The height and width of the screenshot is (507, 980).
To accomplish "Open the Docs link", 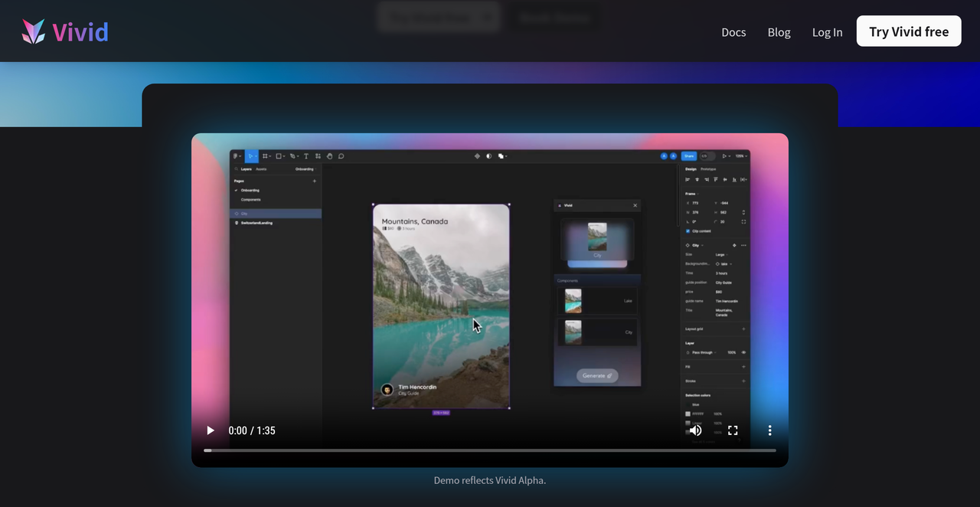I will (733, 32).
